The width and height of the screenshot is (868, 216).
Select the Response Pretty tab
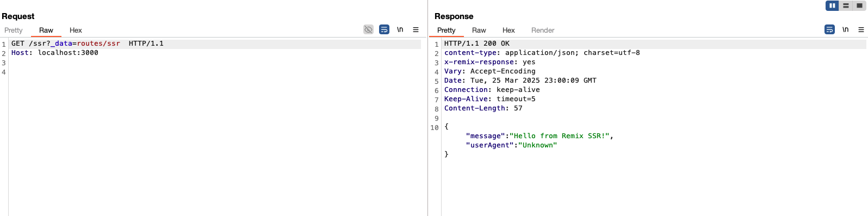tap(447, 30)
